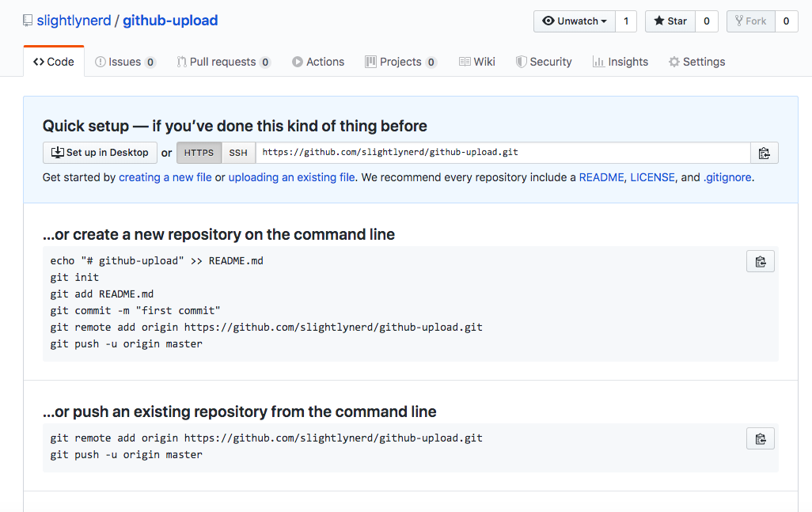
Task: Copy the new repository command block
Action: 760,261
